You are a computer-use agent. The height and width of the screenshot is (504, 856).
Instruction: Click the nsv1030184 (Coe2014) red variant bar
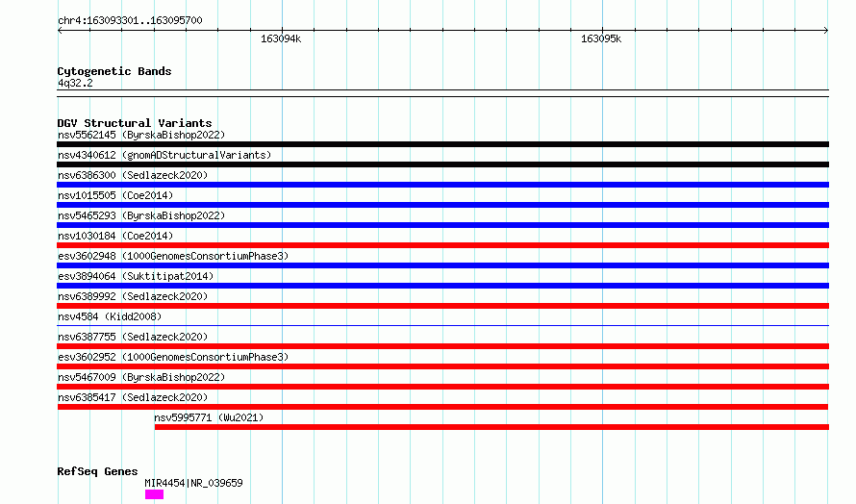click(x=442, y=245)
